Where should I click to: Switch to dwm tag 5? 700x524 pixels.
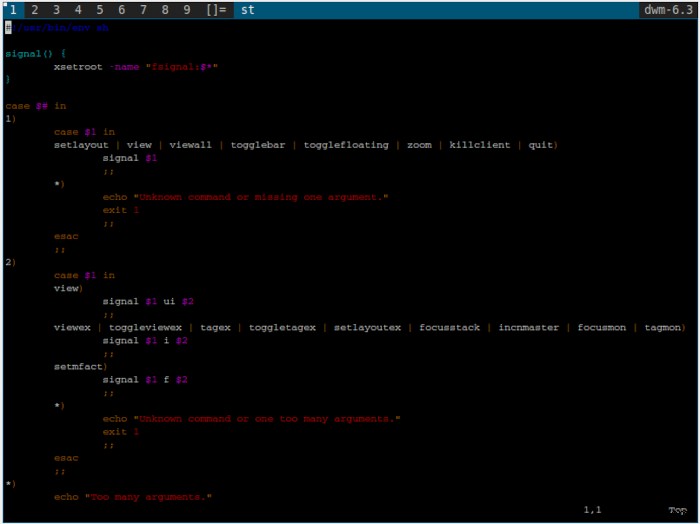tap(100, 10)
